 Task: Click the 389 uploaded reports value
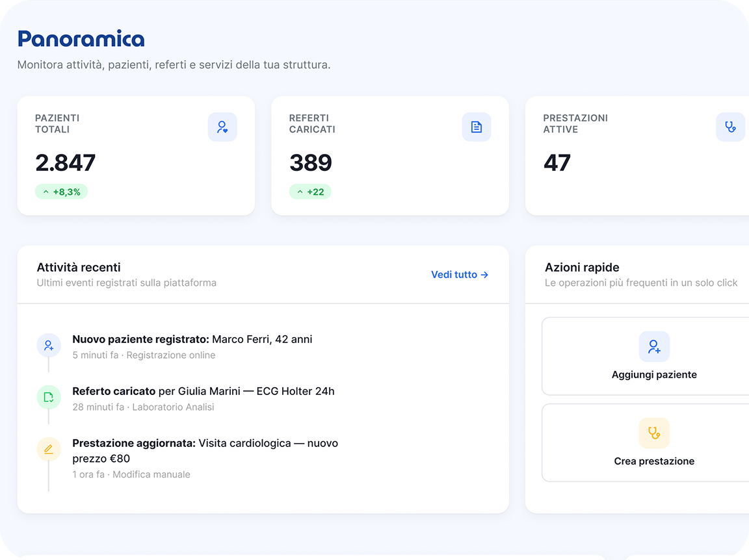pyautogui.click(x=311, y=163)
